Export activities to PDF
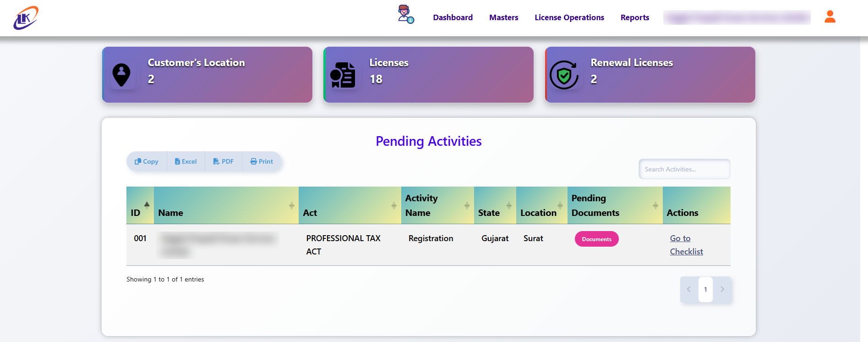The height and width of the screenshot is (342, 868). [x=224, y=161]
